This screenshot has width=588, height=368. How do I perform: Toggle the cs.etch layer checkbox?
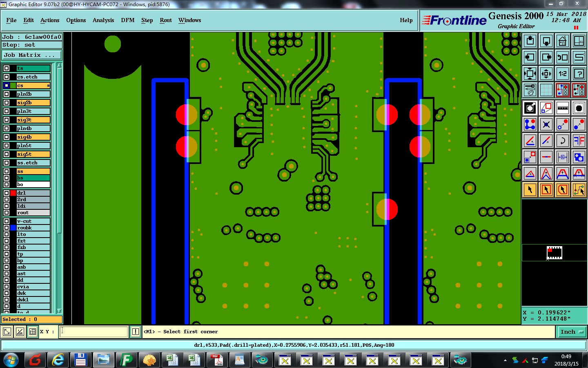click(7, 77)
